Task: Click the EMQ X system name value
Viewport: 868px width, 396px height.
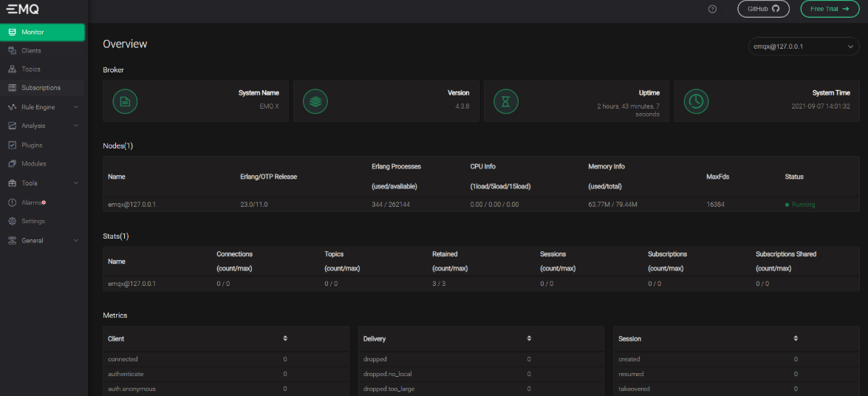Action: pos(269,106)
